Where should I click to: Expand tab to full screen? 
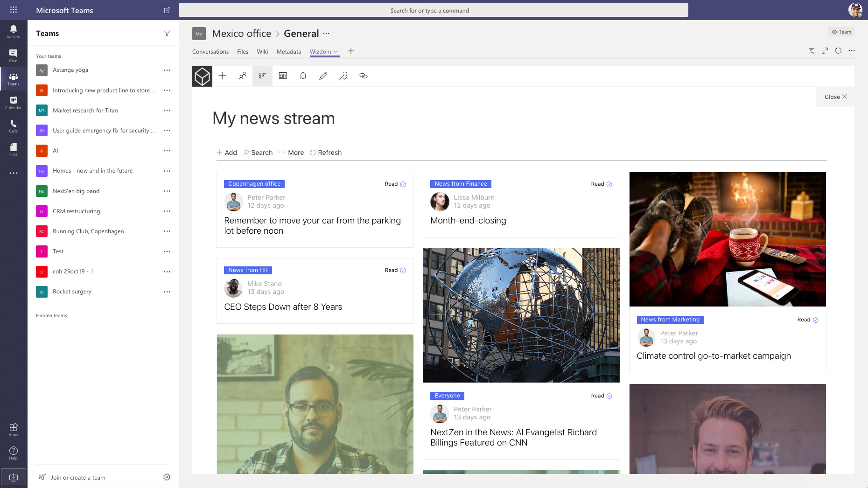(x=825, y=51)
